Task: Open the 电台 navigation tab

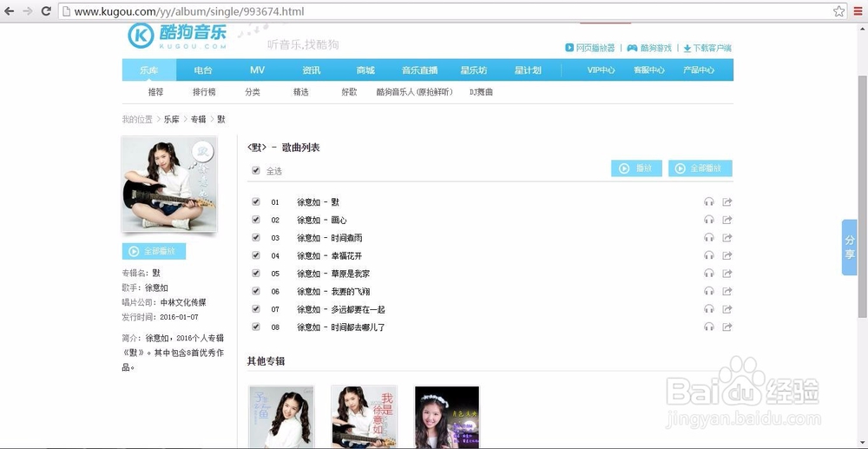Action: [x=202, y=70]
